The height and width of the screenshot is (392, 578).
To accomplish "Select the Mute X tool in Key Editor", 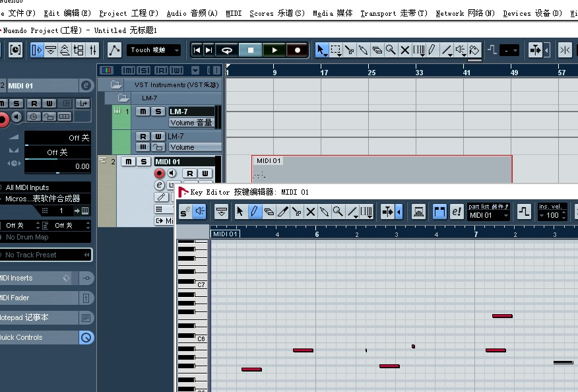I will 311,212.
